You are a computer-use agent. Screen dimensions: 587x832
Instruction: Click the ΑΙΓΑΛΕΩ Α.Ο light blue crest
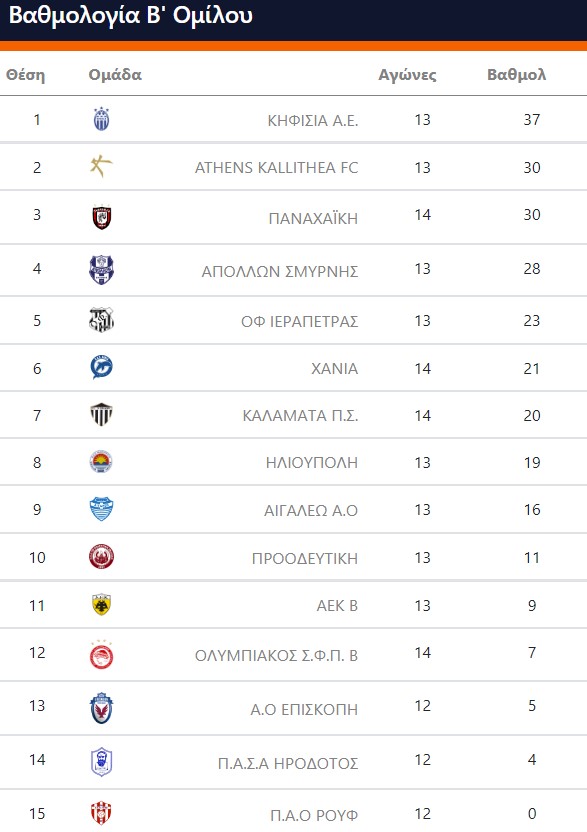coord(101,509)
